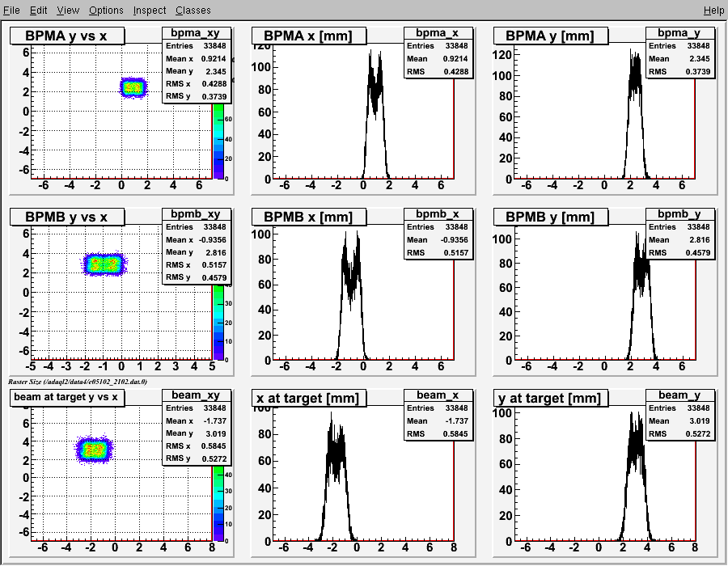The width and height of the screenshot is (728, 566).
Task: Click the 'BPMA y vs x' plot title
Action: (67, 36)
